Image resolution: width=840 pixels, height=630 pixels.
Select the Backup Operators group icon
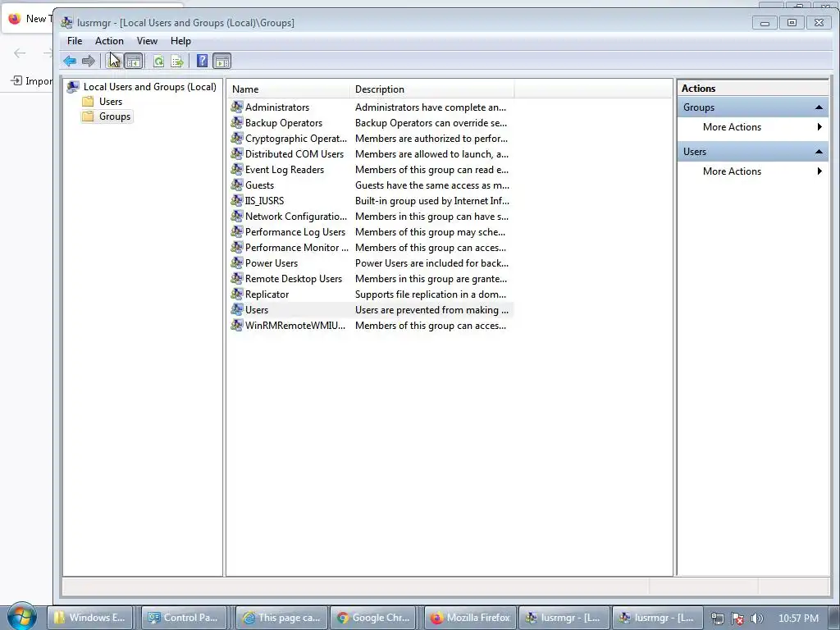coord(237,123)
